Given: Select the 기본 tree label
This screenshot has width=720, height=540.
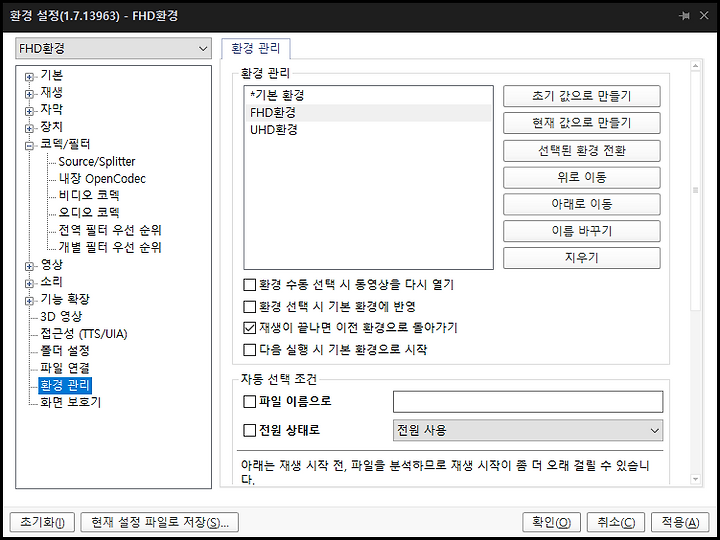Looking at the screenshot, I should click(51, 75).
